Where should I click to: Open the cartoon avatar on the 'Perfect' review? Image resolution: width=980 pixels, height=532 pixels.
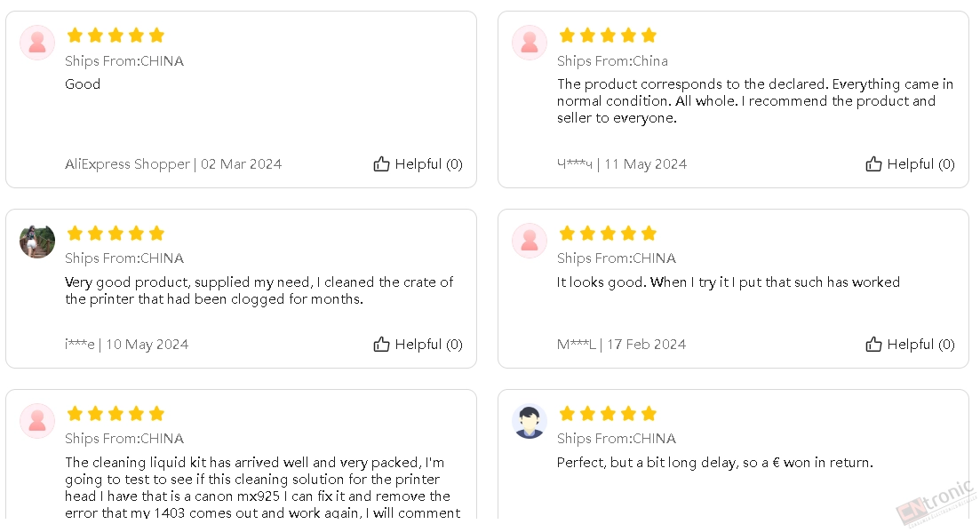pos(530,421)
